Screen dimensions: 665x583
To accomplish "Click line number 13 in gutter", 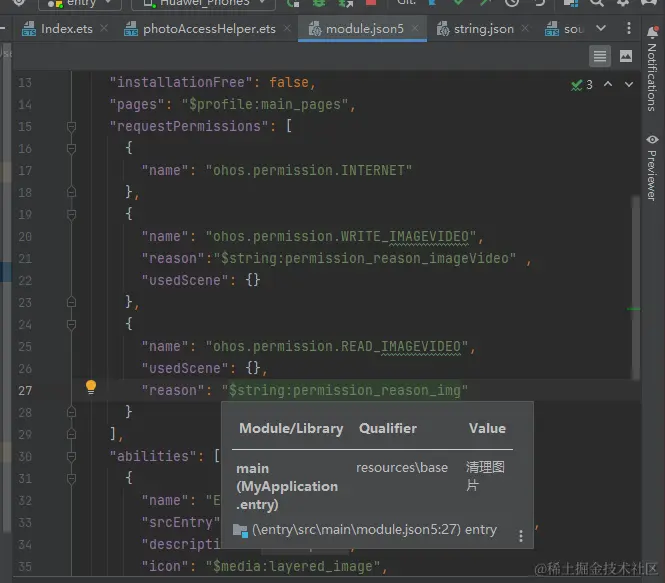I will tap(25, 82).
